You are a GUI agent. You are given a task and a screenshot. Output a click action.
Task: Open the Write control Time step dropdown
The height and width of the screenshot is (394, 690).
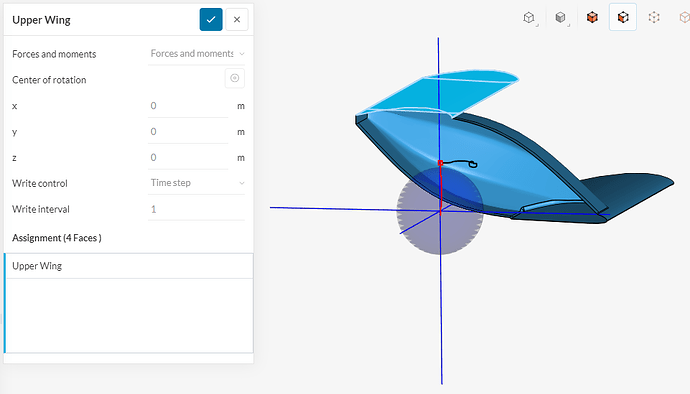(x=196, y=183)
